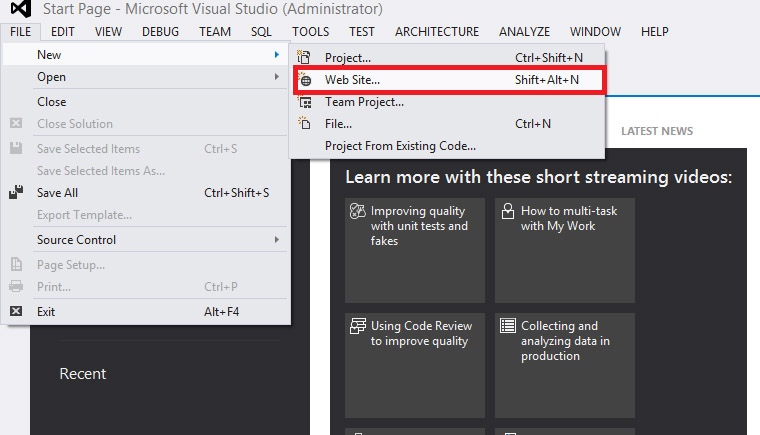Open the FILE menu
Image resolution: width=760 pixels, height=435 pixels.
click(x=20, y=32)
